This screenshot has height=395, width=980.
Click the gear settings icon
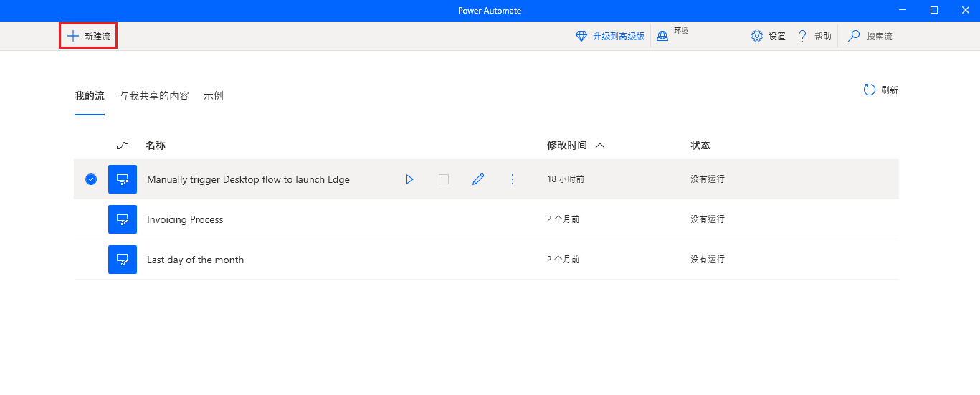757,36
